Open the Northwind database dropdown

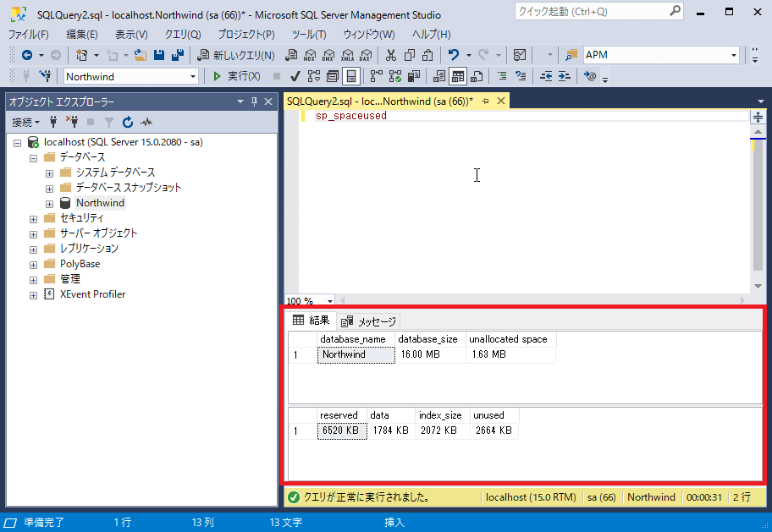pos(193,76)
